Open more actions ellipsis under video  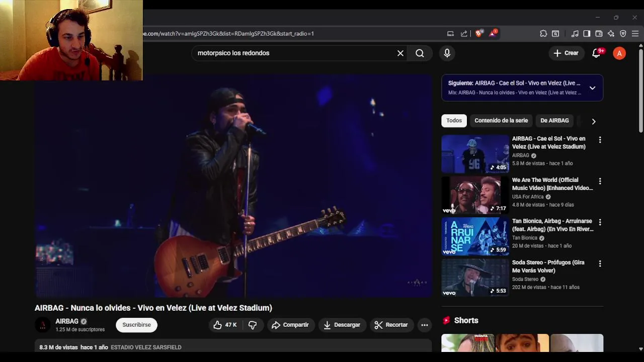[x=425, y=325]
